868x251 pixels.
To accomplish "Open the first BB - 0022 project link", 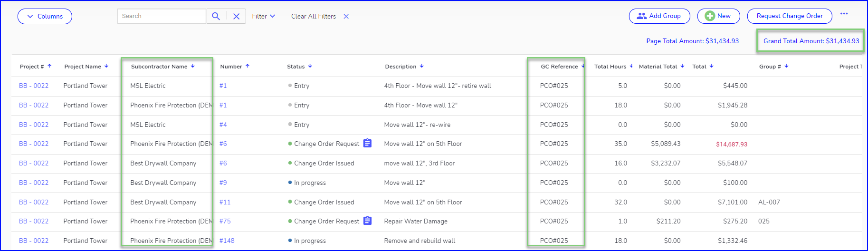I will (34, 86).
